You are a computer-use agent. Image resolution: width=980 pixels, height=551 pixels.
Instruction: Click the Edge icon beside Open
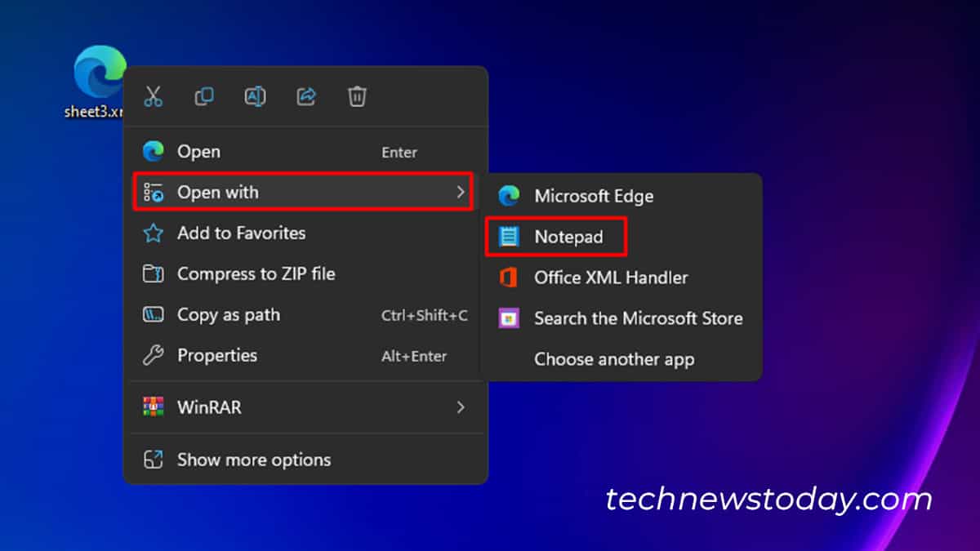153,152
